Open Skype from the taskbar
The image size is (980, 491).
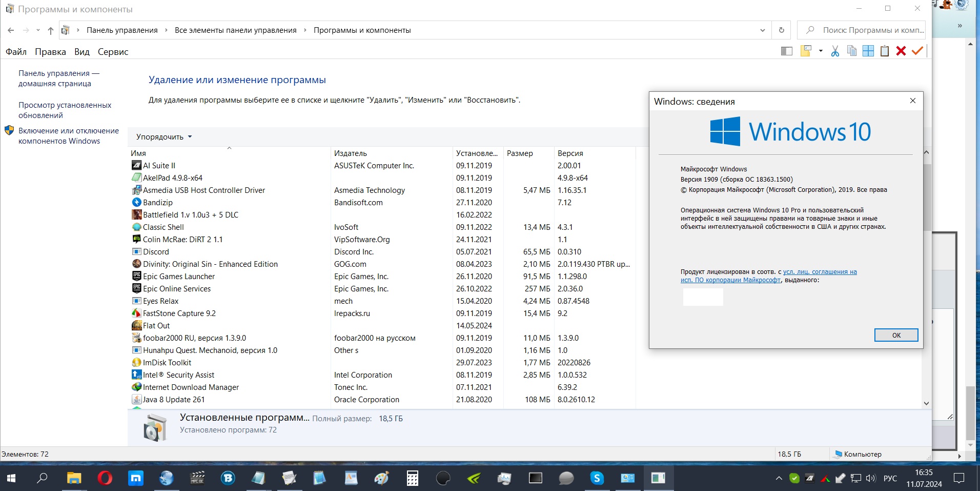coord(597,479)
